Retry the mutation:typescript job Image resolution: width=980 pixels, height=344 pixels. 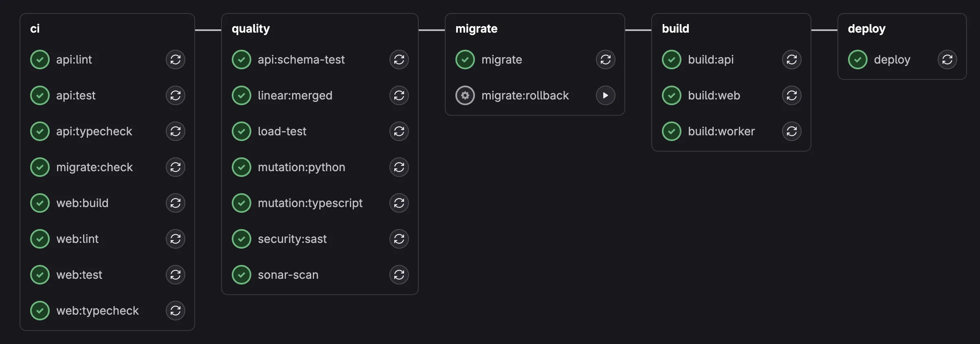pos(399,203)
